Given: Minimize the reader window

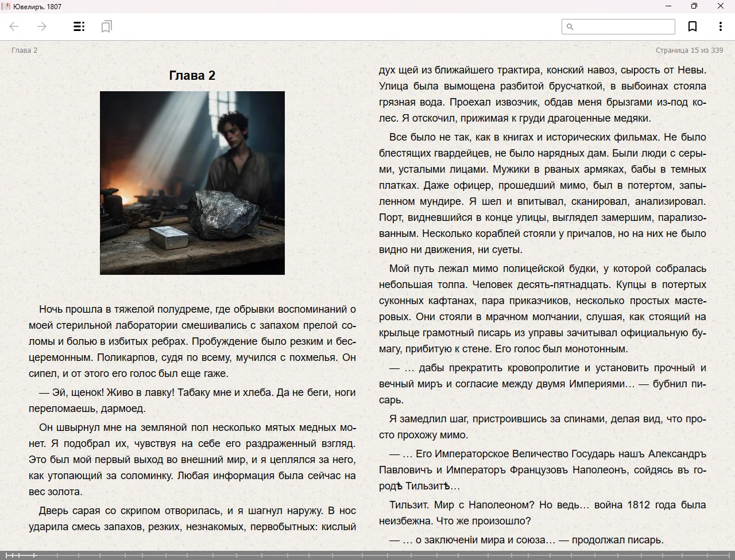Looking at the screenshot, I should [668, 6].
